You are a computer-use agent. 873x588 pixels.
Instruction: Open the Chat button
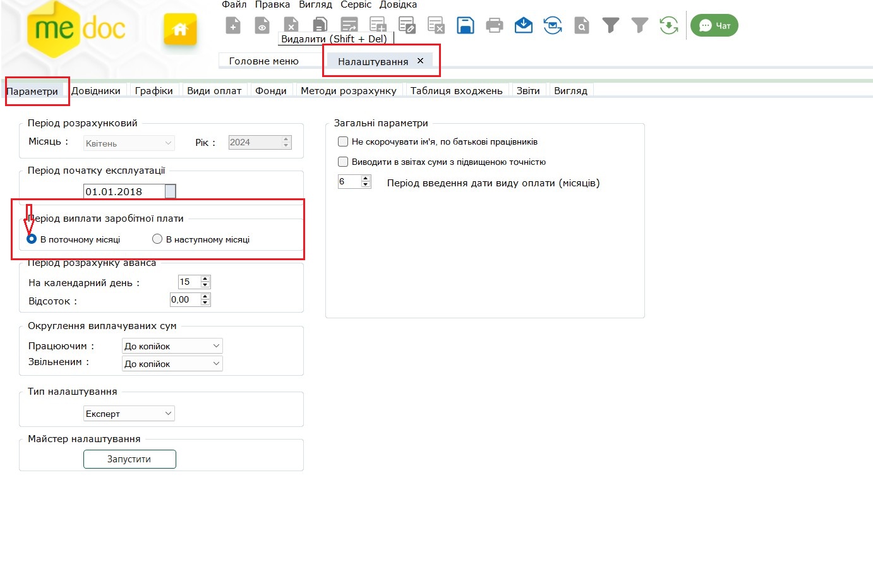(x=714, y=26)
